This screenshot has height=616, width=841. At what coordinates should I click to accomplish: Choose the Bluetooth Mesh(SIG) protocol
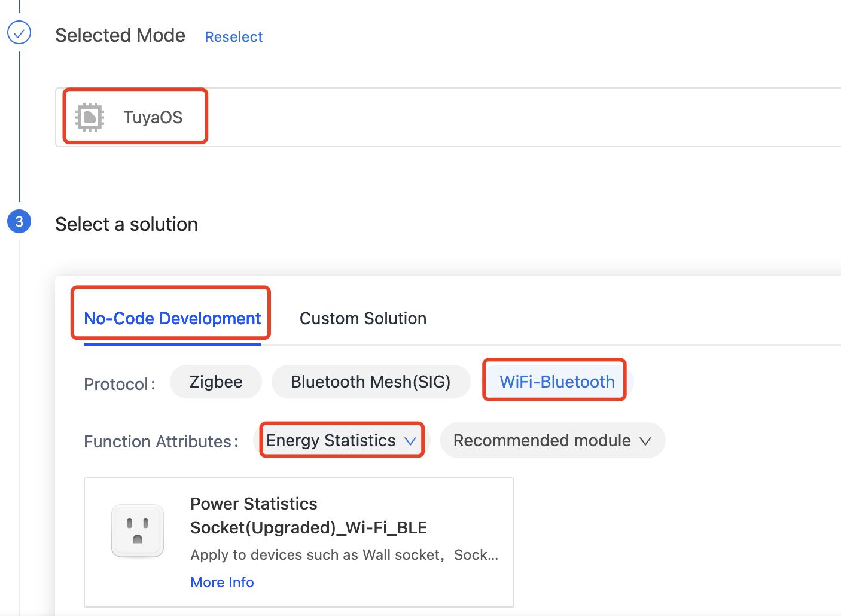pyautogui.click(x=371, y=382)
